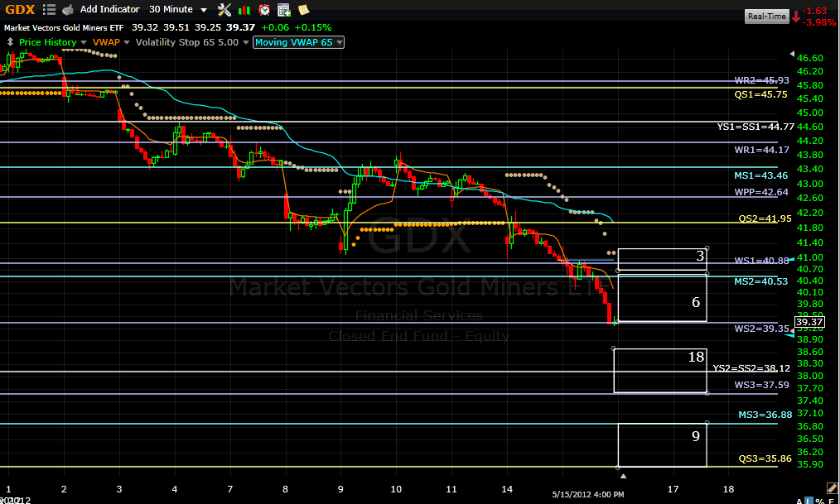Open the yellow sticky note icon
Screen dimensions: 840x504
(303, 10)
